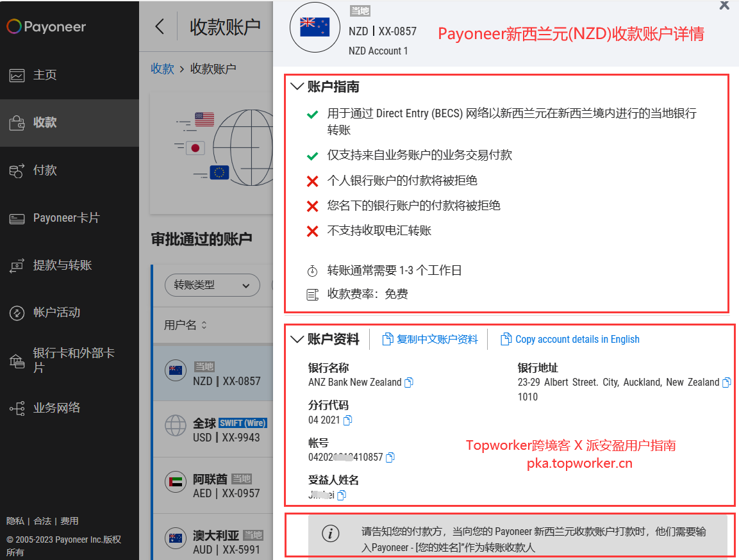Click the activity icon next to 帐户活动
Image resolution: width=739 pixels, height=560 pixels.
[x=17, y=313]
